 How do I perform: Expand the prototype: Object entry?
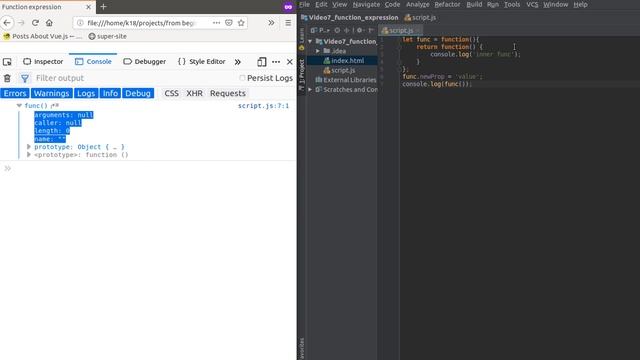(x=29, y=147)
